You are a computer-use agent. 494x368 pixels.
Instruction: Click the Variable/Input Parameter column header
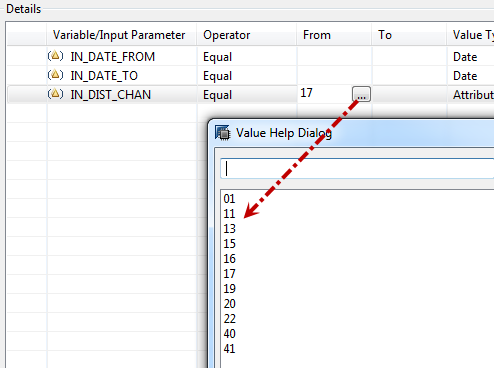pyautogui.click(x=122, y=35)
